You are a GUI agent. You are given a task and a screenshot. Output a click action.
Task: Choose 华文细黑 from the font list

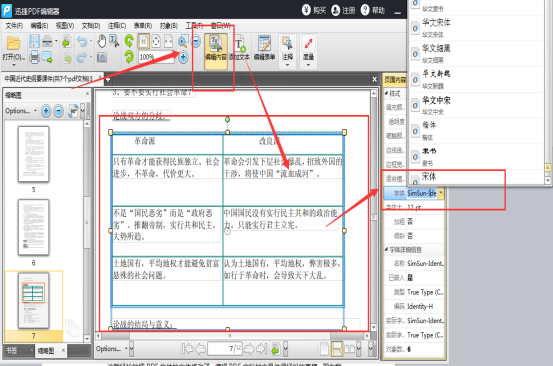(x=477, y=53)
